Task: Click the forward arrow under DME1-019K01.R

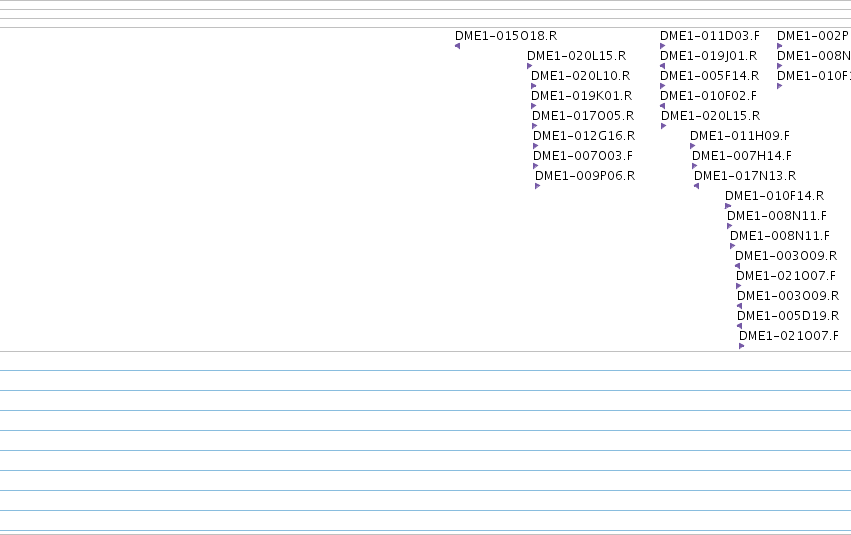Action: (534, 106)
